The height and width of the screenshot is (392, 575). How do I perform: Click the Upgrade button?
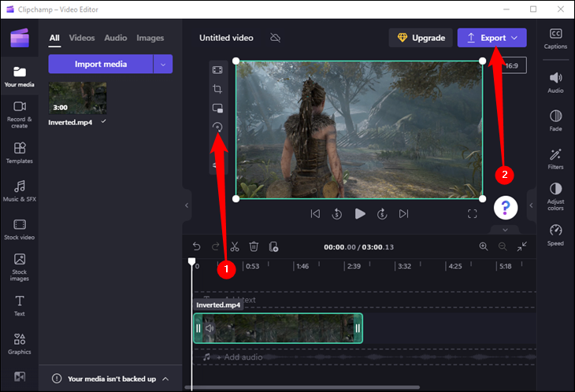tap(421, 38)
